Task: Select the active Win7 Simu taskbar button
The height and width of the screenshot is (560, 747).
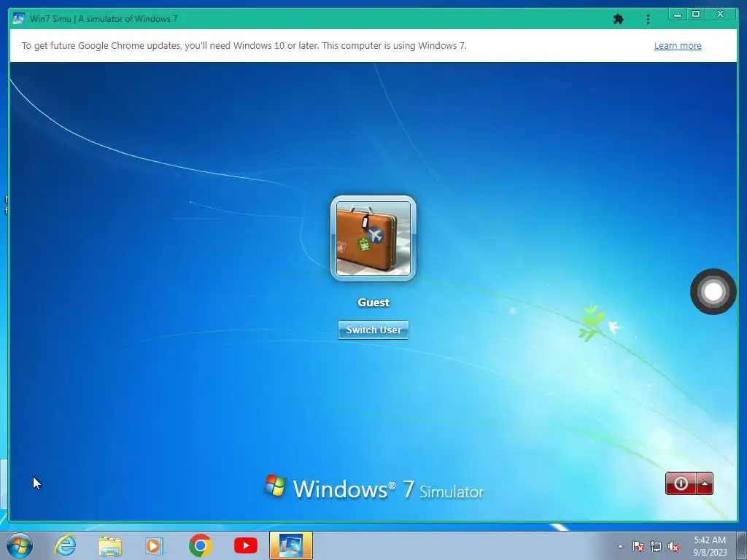Action: click(x=290, y=545)
